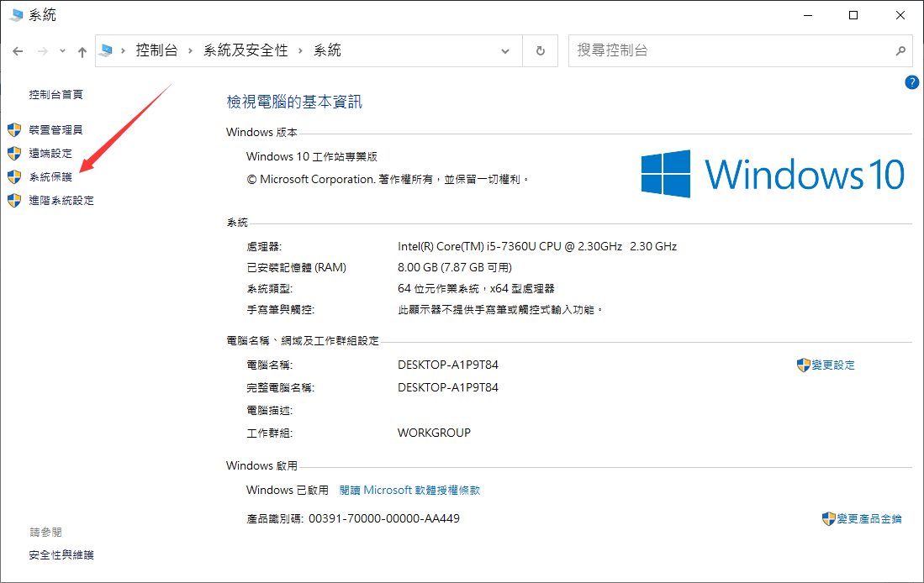The image size is (924, 583).
Task: Open 變更設定 link
Action: click(x=833, y=365)
